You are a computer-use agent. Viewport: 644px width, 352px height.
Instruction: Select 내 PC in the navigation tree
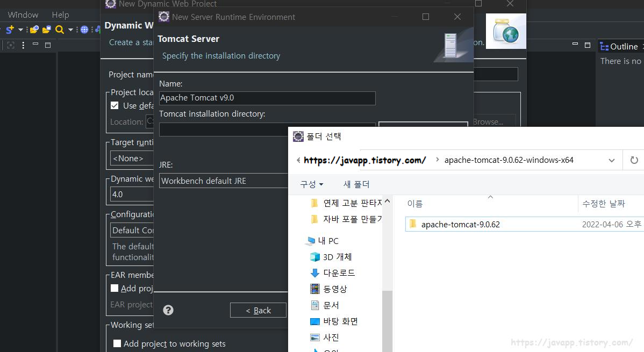[322, 241]
